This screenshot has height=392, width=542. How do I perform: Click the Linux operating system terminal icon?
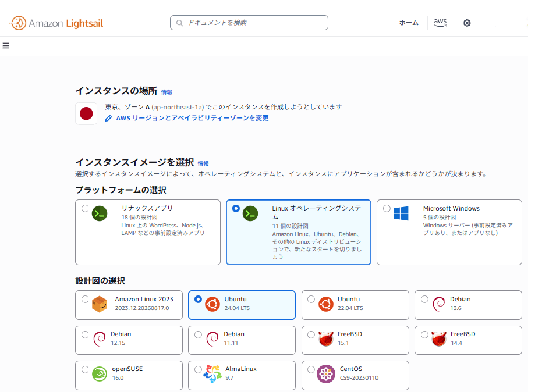tap(250, 213)
